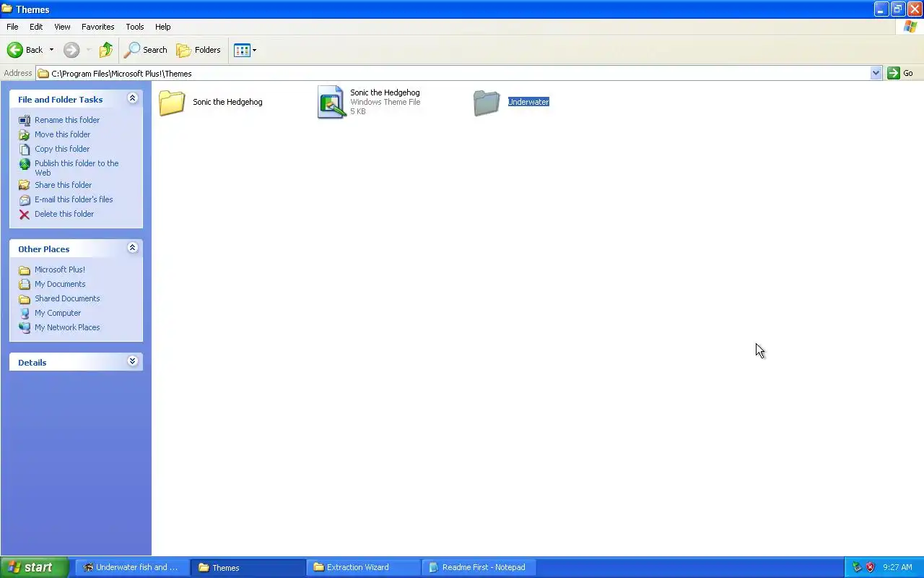The height and width of the screenshot is (578, 924).
Task: Go to Shared Documents
Action: (x=67, y=298)
